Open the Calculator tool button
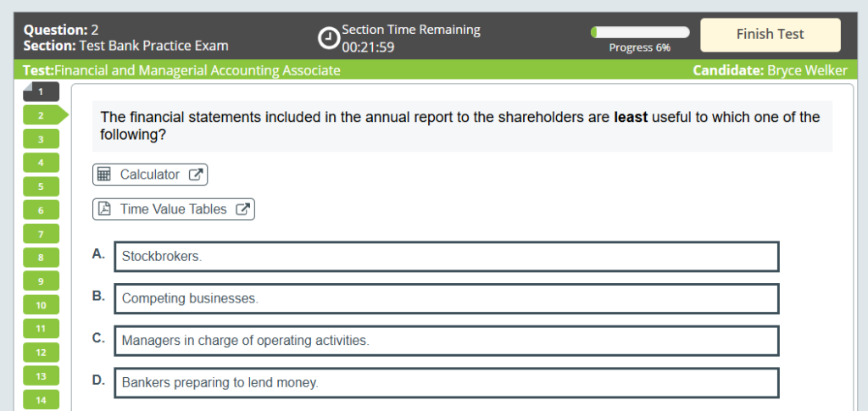Image resolution: width=868 pixels, height=411 pixels. 150,175
